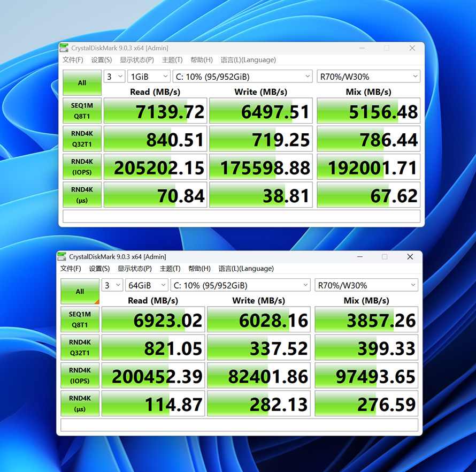Click the comment field in bottom window
The height and width of the screenshot is (472, 476).
pos(239,425)
